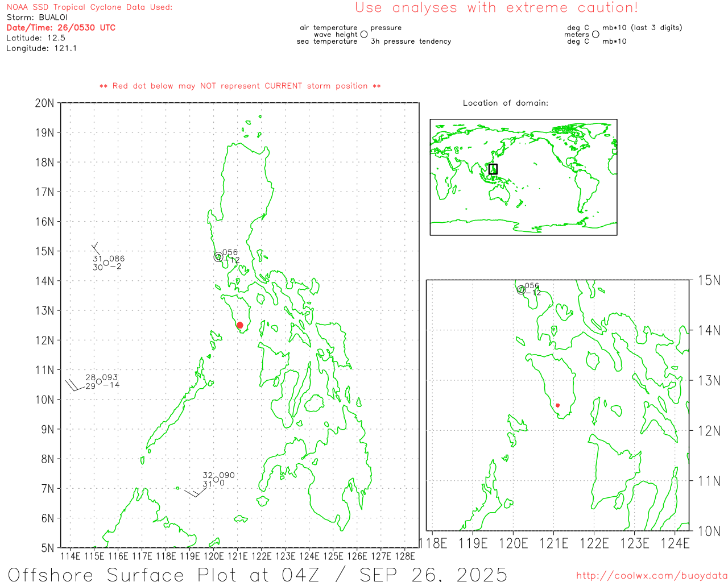The width and height of the screenshot is (728, 582).
Task: Click the '114E' longitude axis label
Action: pyautogui.click(x=71, y=556)
